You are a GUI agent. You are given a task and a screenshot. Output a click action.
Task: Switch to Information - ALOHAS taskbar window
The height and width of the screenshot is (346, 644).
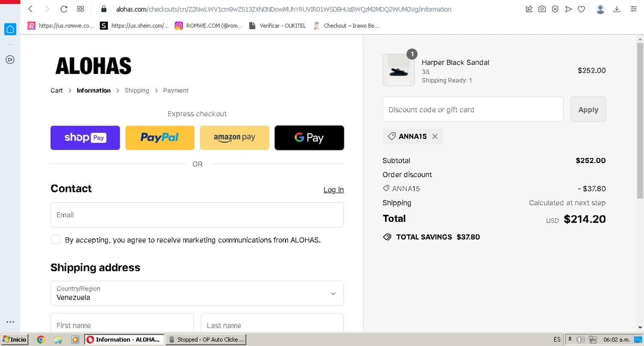click(124, 340)
